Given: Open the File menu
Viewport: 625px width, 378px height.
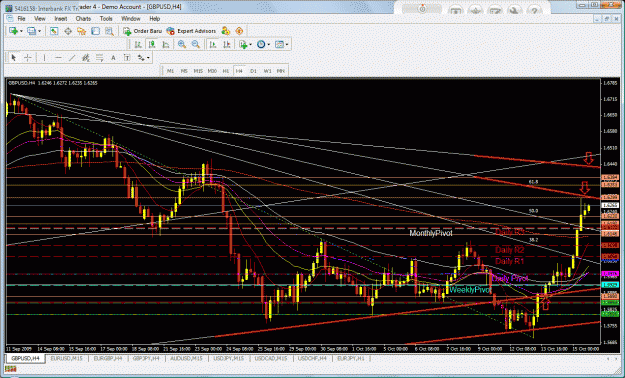Looking at the screenshot, I should pos(21,19).
